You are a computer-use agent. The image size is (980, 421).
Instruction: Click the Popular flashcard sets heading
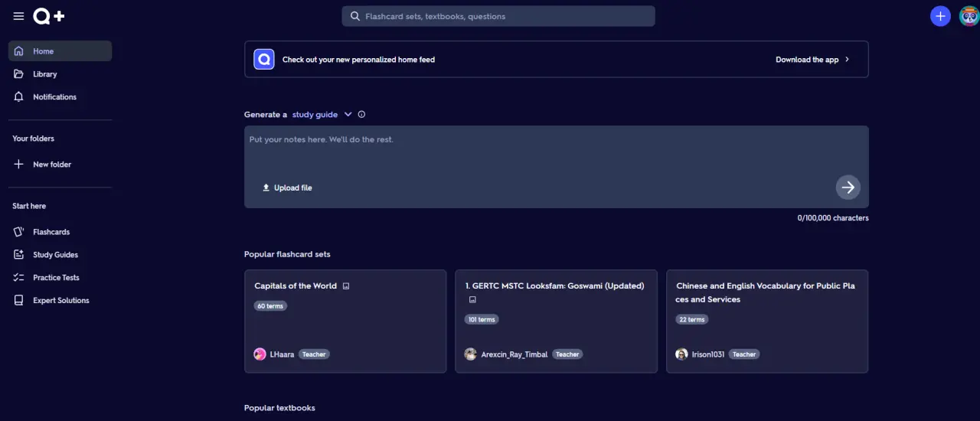287,254
